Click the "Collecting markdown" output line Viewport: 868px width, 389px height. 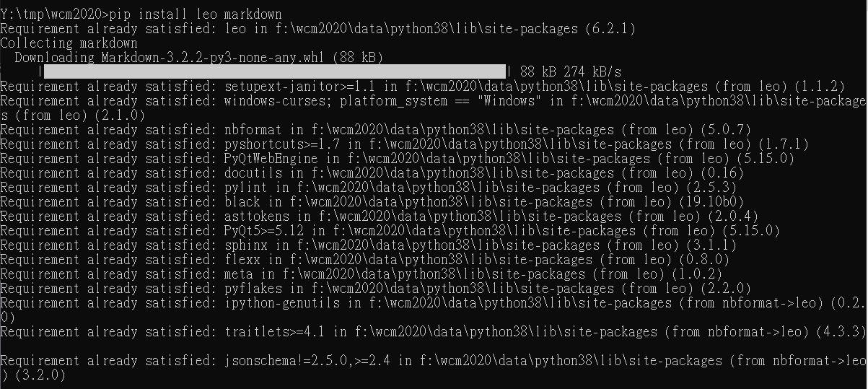[x=69, y=43]
